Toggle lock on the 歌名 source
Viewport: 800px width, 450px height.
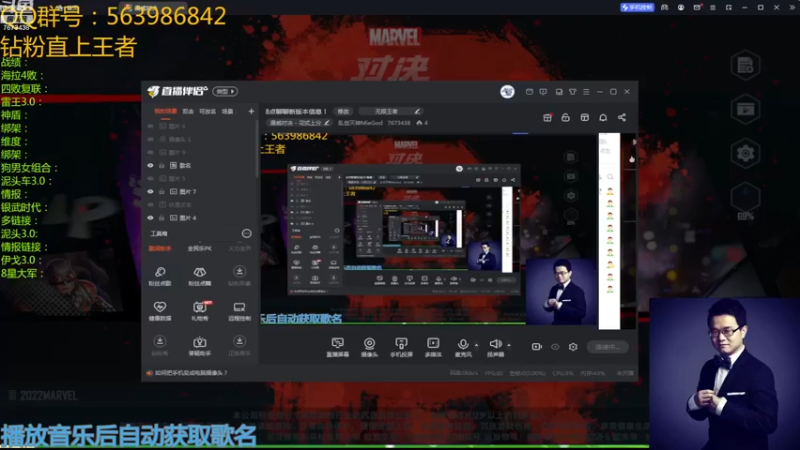click(x=162, y=165)
